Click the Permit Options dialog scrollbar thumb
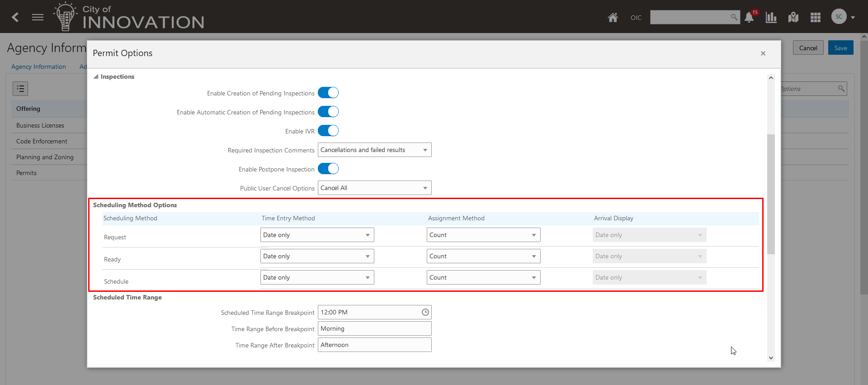The image size is (868, 385). coord(771,195)
